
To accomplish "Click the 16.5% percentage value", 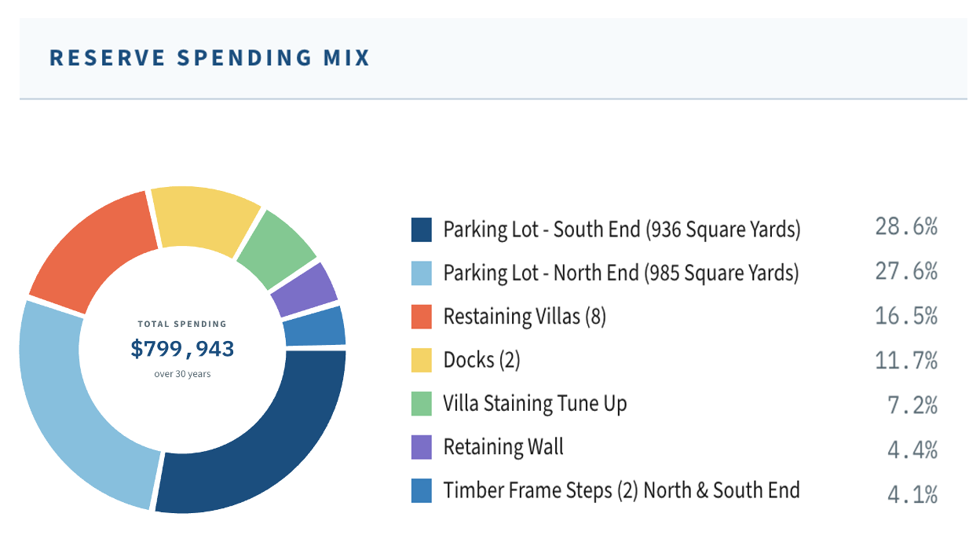I will (x=907, y=316).
